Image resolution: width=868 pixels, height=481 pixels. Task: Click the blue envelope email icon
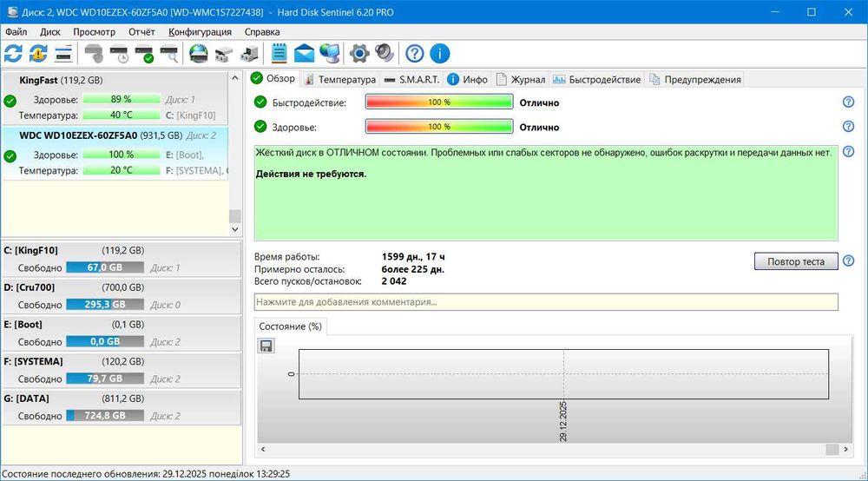(304, 54)
